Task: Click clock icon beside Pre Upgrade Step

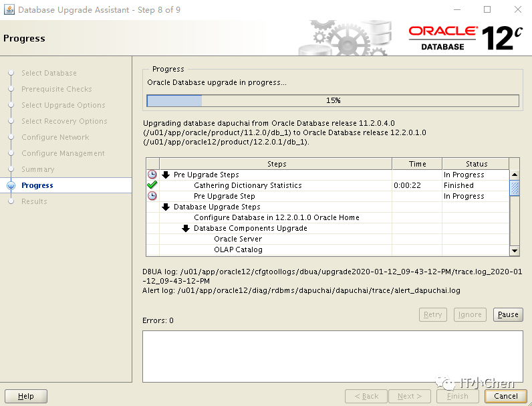Action: [152, 196]
